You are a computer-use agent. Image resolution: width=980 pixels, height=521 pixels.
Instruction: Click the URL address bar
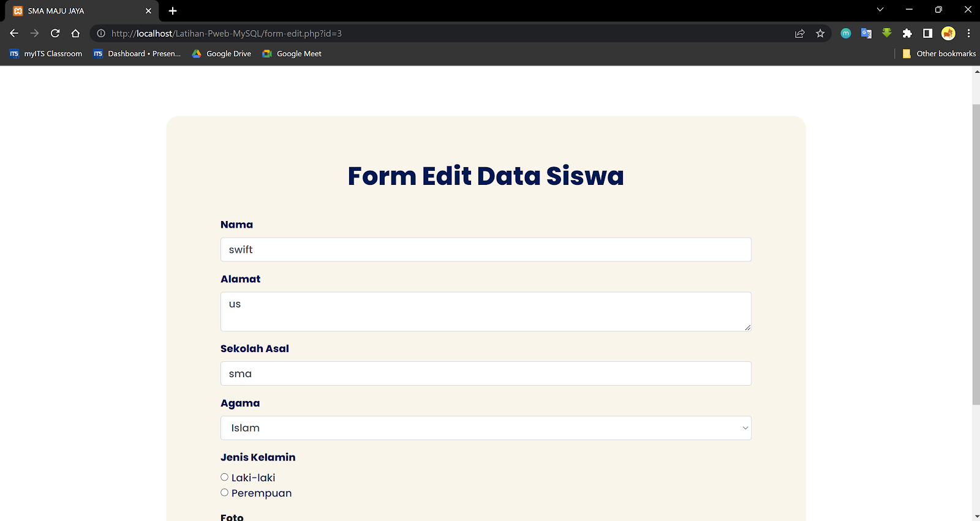pos(450,34)
